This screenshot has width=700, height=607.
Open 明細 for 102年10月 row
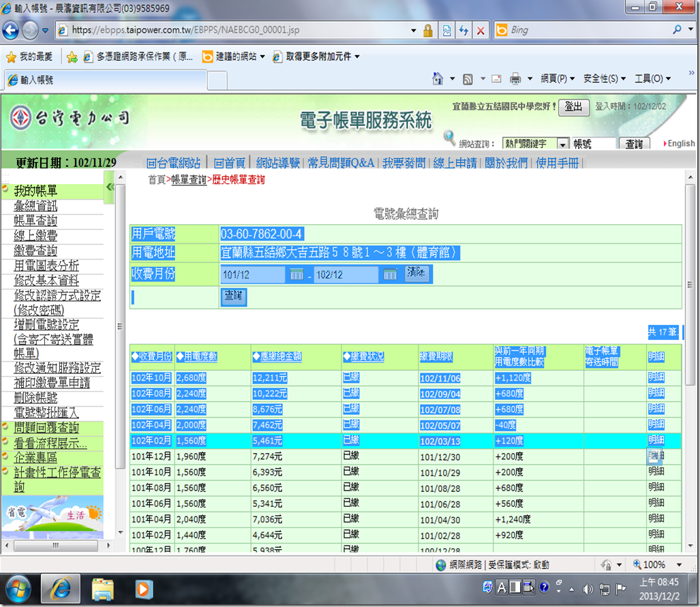pos(656,377)
